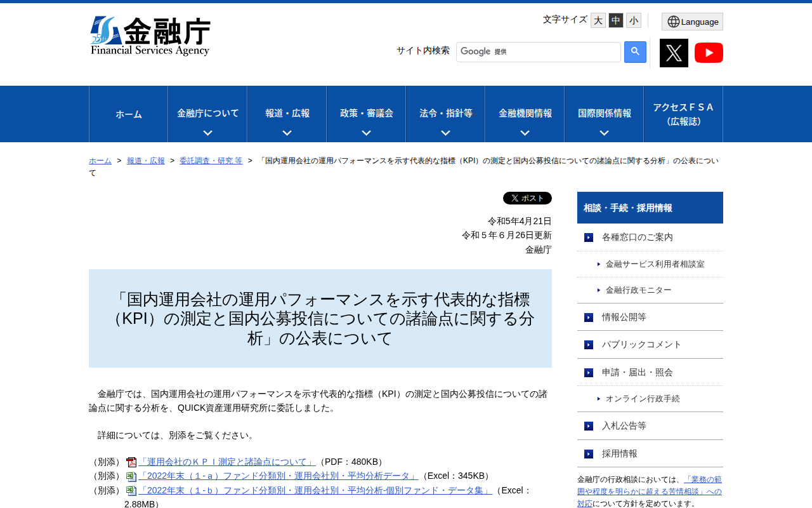
Task: Open the 法令・指針等 menu item
Action: click(445, 114)
